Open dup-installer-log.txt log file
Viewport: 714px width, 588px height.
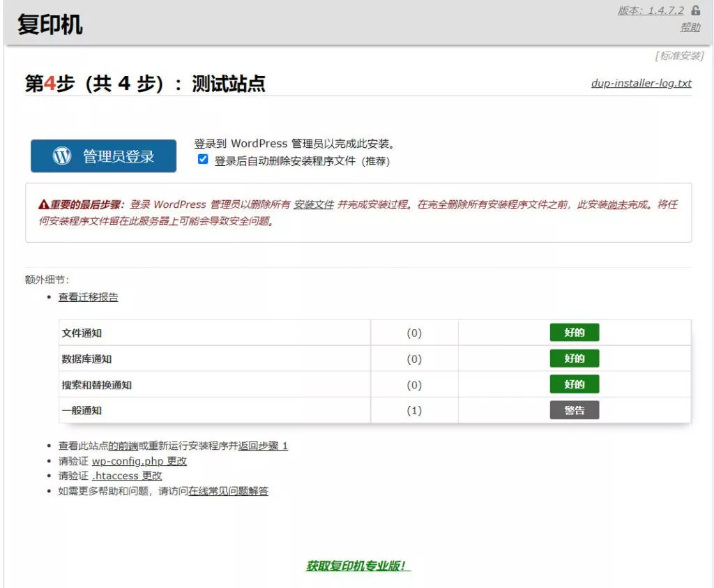coord(641,83)
